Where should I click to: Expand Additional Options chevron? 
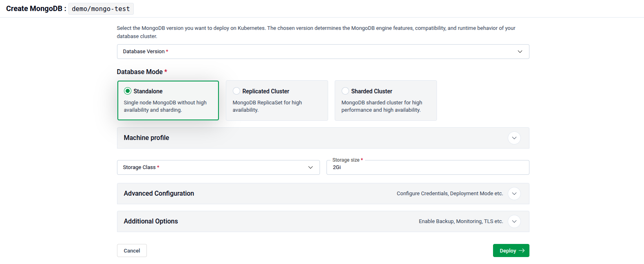[514, 221]
